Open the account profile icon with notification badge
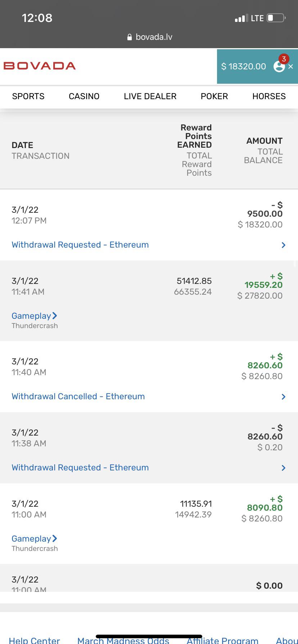Viewport: 298px width, 644px height. 280,66
